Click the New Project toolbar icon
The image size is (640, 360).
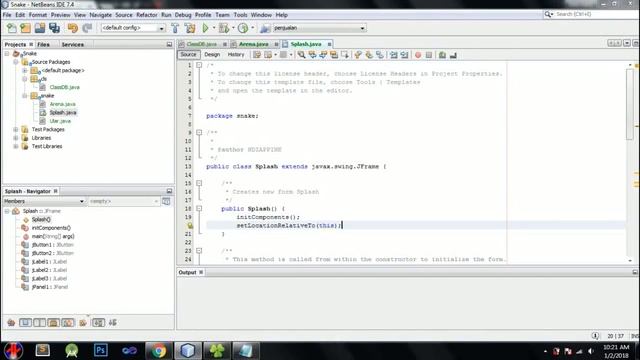point(25,28)
